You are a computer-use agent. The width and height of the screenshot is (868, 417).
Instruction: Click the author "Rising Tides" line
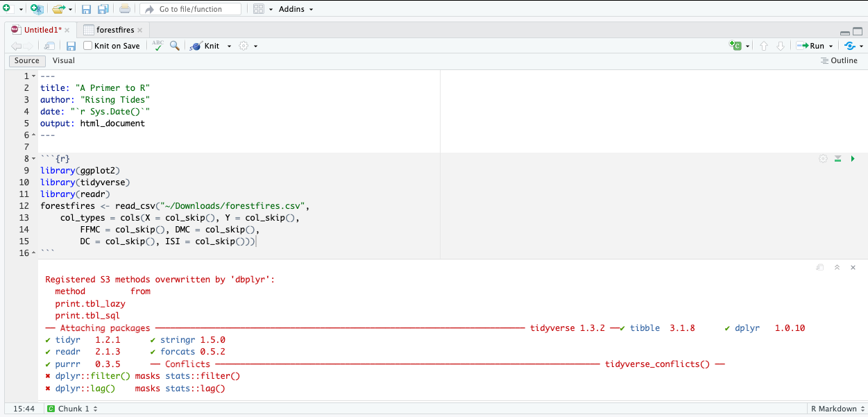[x=95, y=100]
